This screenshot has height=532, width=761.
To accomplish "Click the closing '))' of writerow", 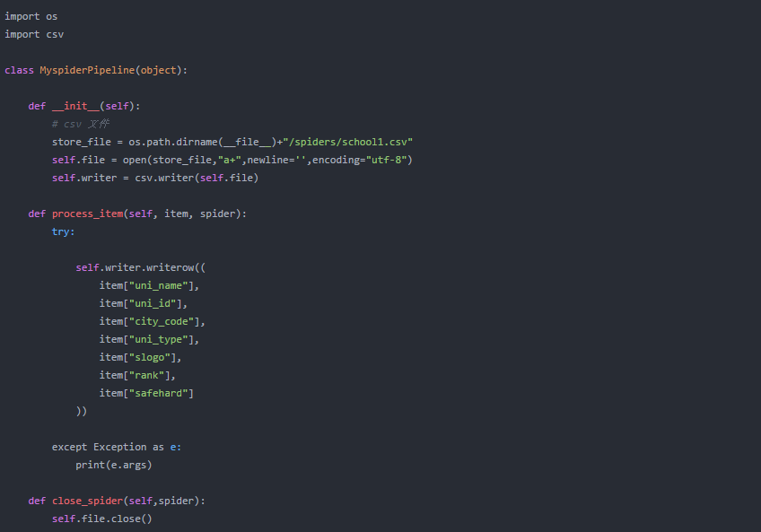I will coord(82,412).
